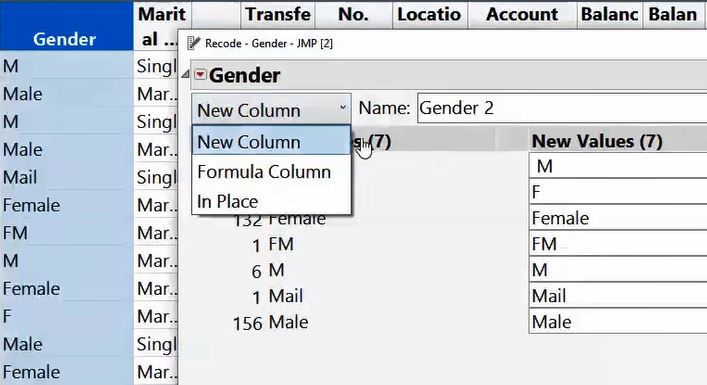Open the New Column destination dropdown
707x385 pixels.
coord(271,110)
